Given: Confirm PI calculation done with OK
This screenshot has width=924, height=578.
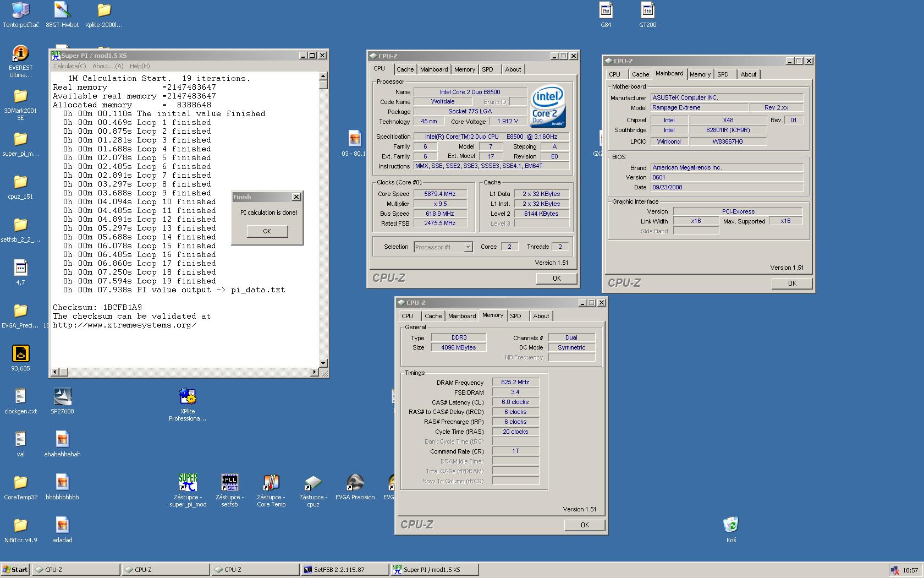Looking at the screenshot, I should tap(267, 231).
